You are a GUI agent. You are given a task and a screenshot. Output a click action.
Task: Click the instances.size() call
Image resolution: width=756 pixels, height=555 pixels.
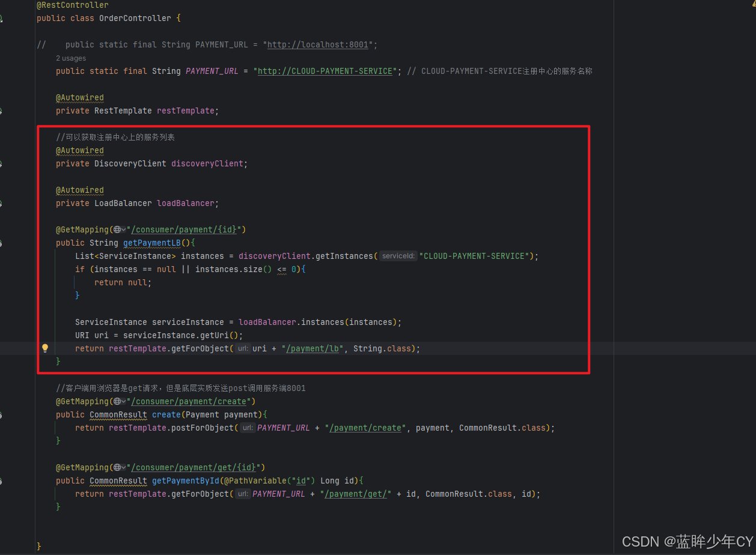234,269
